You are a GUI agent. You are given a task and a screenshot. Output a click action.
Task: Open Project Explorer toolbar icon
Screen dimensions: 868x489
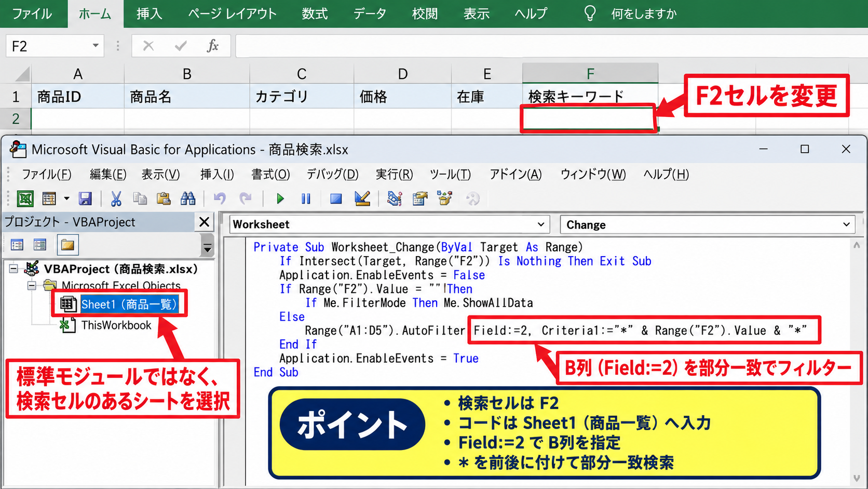pos(395,199)
